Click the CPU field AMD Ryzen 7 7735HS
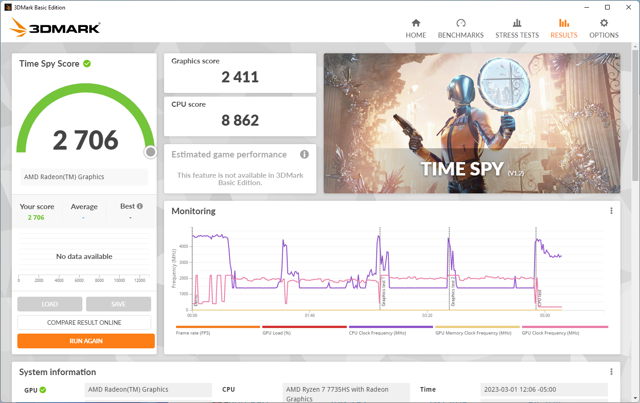The height and width of the screenshot is (403, 640). click(346, 393)
